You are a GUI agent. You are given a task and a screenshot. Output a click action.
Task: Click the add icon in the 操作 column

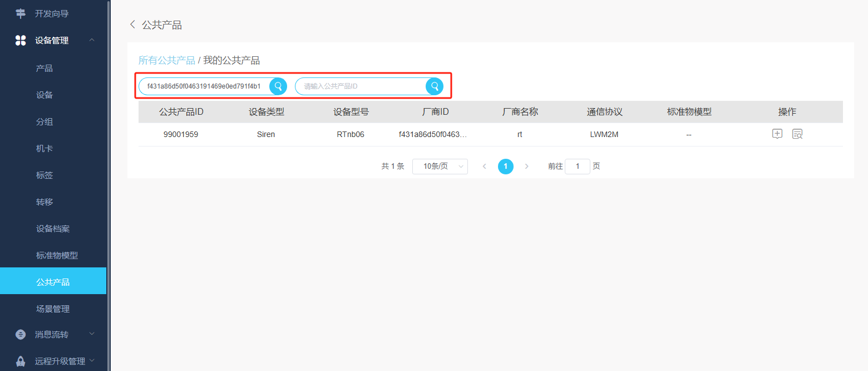tap(777, 134)
